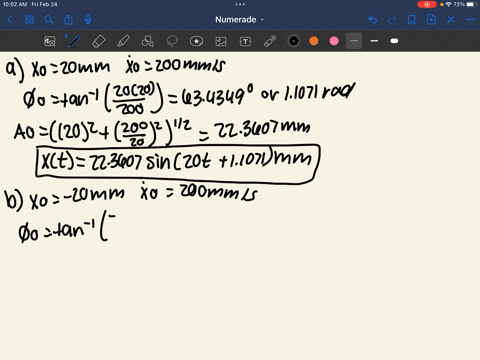480x360 pixels.
Task: Select the Pen tool
Action: point(74,41)
